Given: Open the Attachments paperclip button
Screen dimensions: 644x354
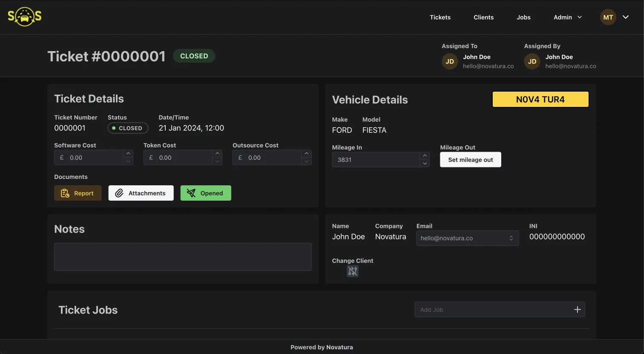Looking at the screenshot, I should (x=141, y=193).
